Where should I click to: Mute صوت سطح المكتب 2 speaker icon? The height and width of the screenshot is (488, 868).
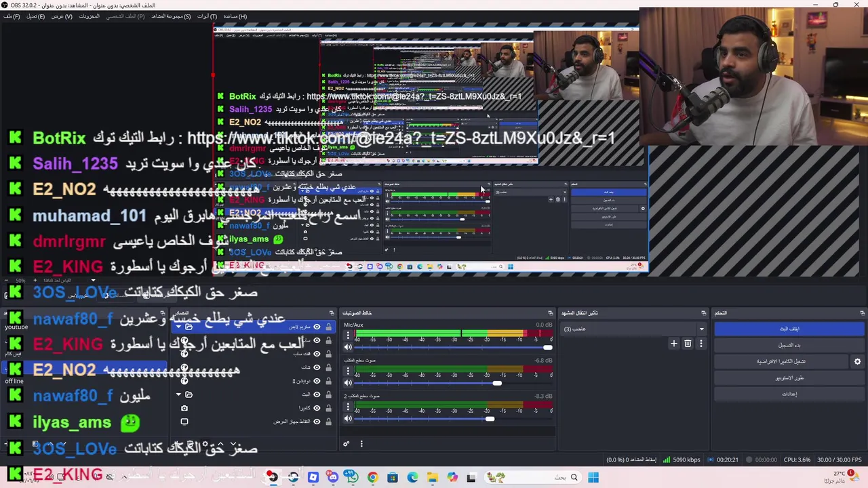point(349,419)
